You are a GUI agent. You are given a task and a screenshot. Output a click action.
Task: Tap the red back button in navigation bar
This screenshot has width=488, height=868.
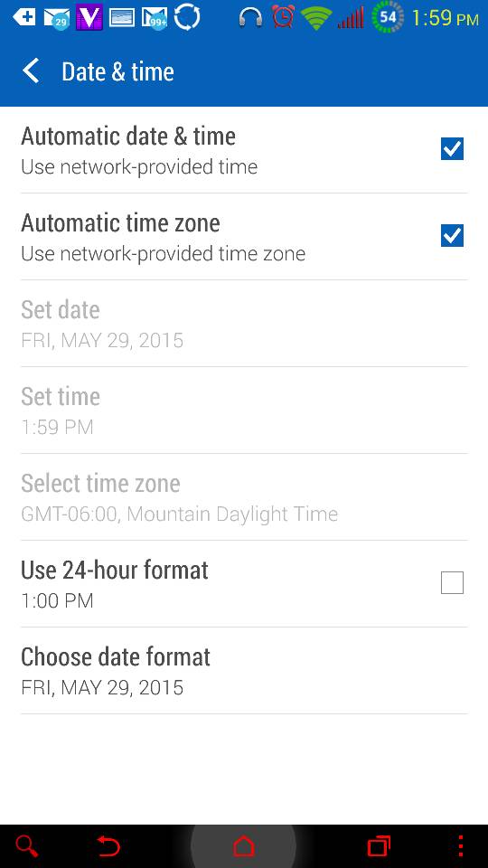[x=108, y=846]
